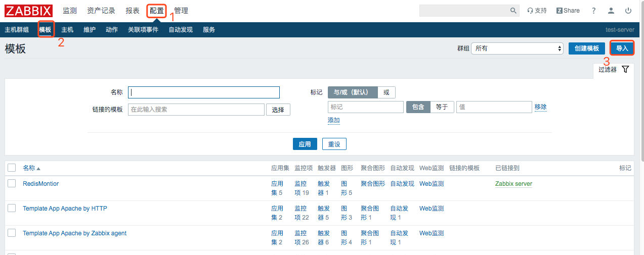Click the 重设 reset button
This screenshot has width=644, height=255.
click(334, 144)
